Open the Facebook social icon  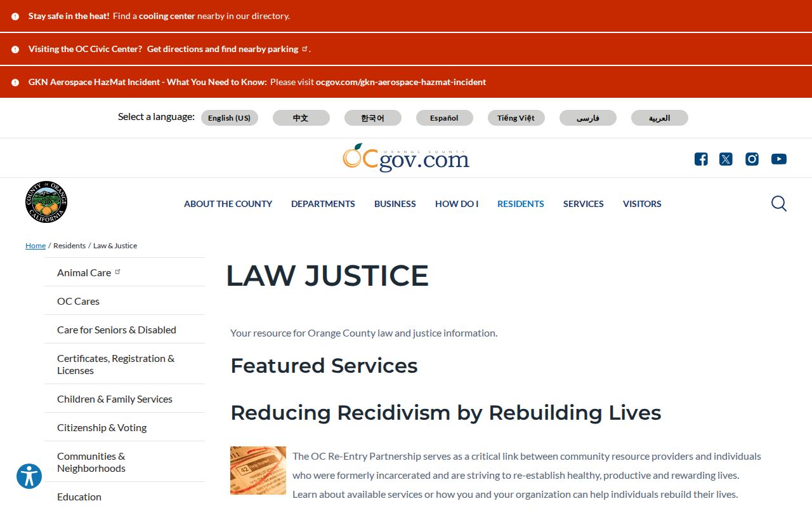tap(701, 159)
